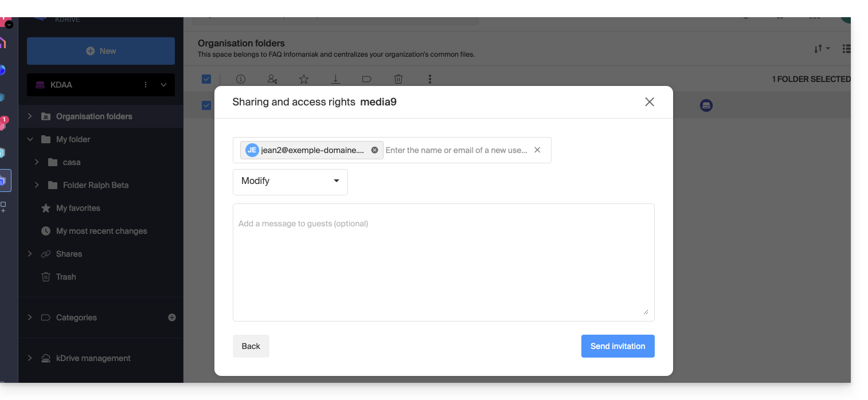The width and height of the screenshot is (868, 400).
Task: Click the trash icon in the selection toolbar
Action: pos(398,79)
